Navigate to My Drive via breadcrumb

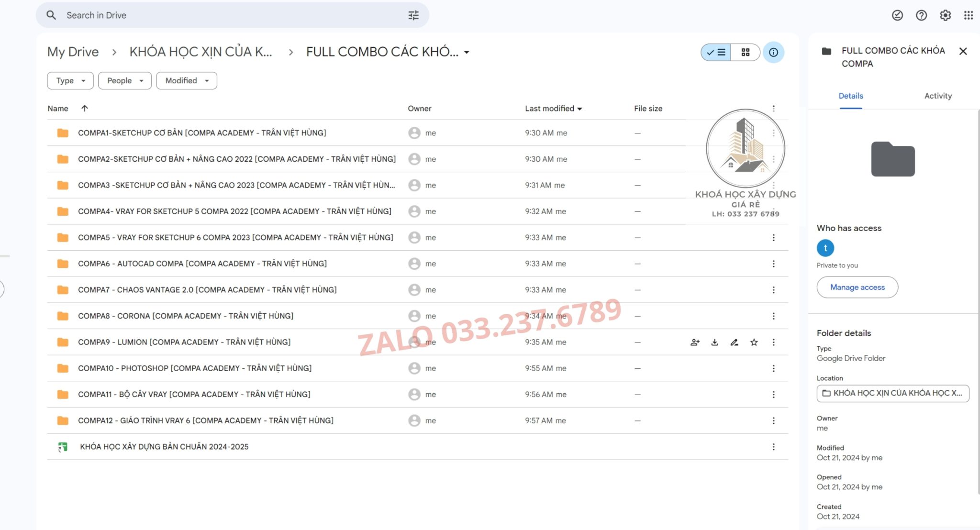pyautogui.click(x=72, y=52)
